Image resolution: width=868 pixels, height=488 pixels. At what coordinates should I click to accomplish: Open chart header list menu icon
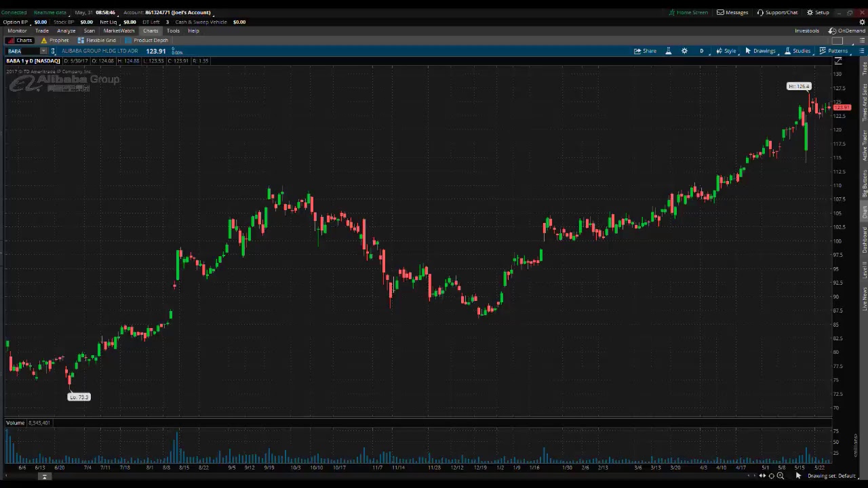(863, 51)
